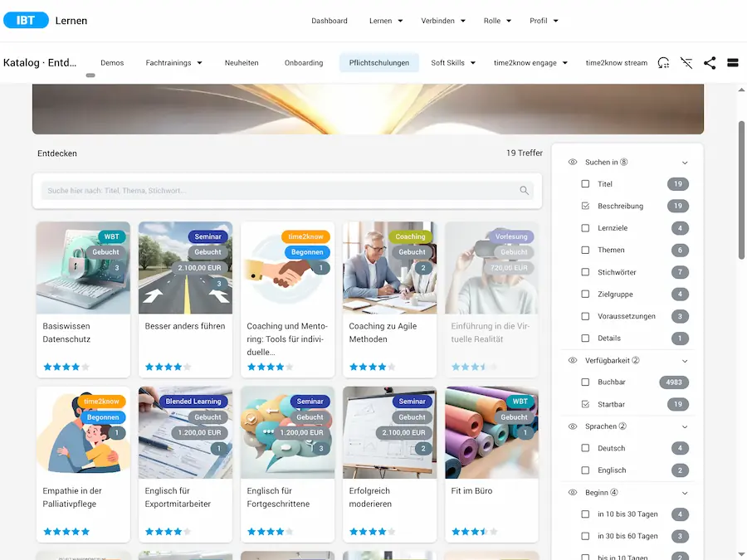Open the time2know stream tab
Screen dimensions: 747x560
617,63
